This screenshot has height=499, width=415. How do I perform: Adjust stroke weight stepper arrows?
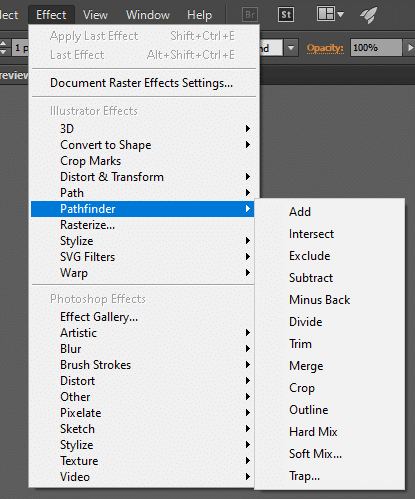coord(3,48)
